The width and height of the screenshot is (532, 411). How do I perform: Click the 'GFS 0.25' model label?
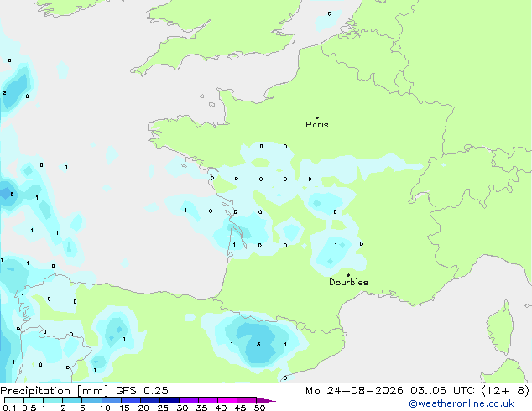(142, 391)
